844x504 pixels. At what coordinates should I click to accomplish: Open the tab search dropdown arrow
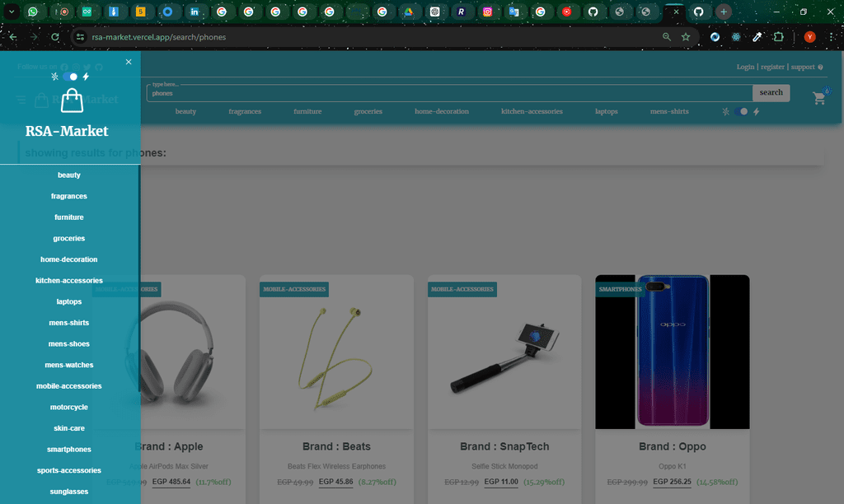[12, 12]
